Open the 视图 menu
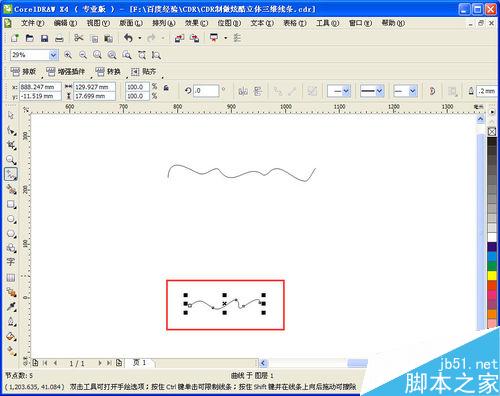This screenshot has height=396, width=500. pyautogui.click(x=98, y=23)
